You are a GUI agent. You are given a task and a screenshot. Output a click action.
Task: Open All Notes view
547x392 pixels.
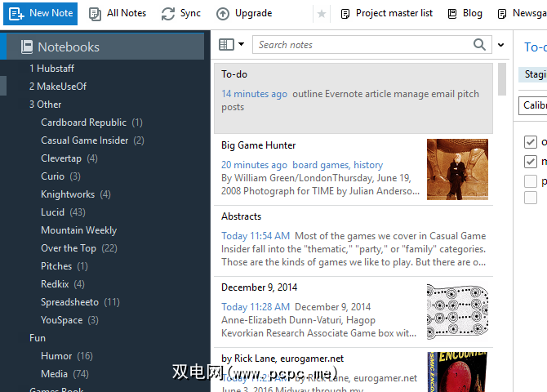point(118,13)
